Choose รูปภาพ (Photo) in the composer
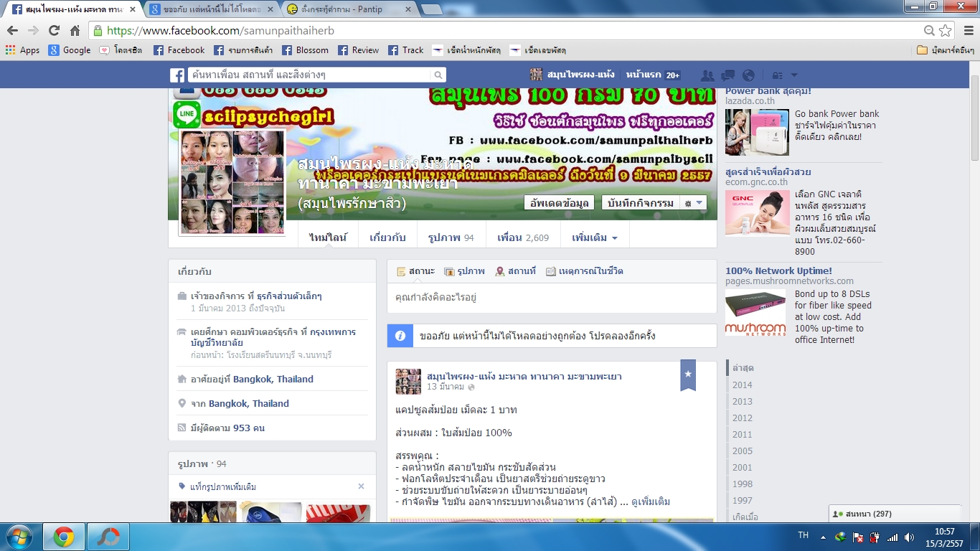The width and height of the screenshot is (980, 551). [464, 271]
